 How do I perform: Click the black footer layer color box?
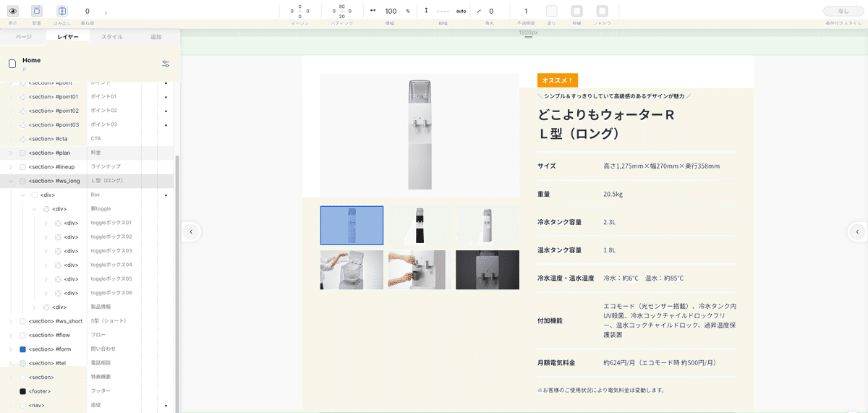(x=22, y=391)
